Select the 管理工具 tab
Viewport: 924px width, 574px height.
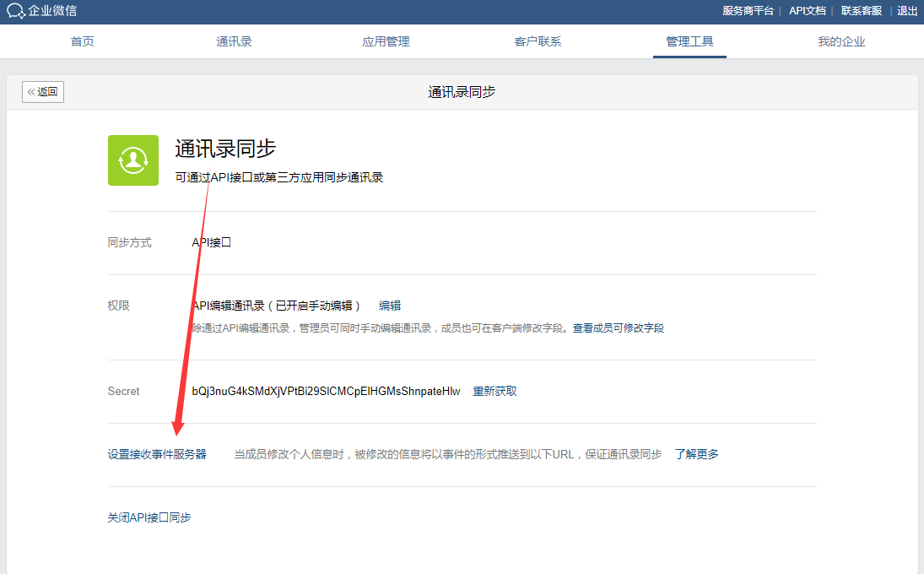689,41
